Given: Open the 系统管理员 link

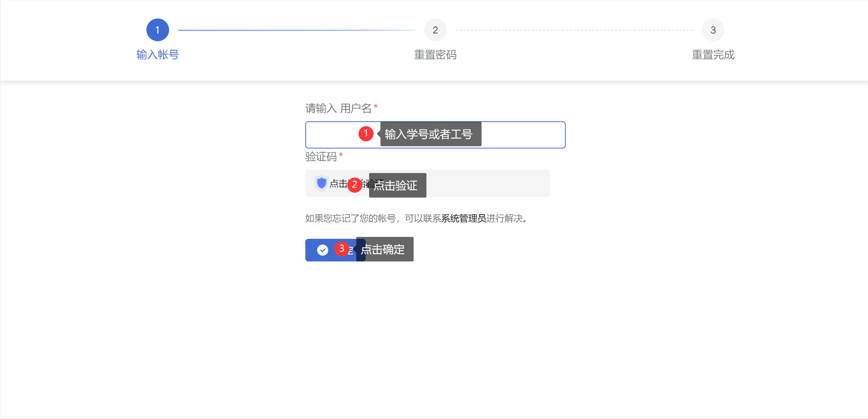Looking at the screenshot, I should point(463,218).
